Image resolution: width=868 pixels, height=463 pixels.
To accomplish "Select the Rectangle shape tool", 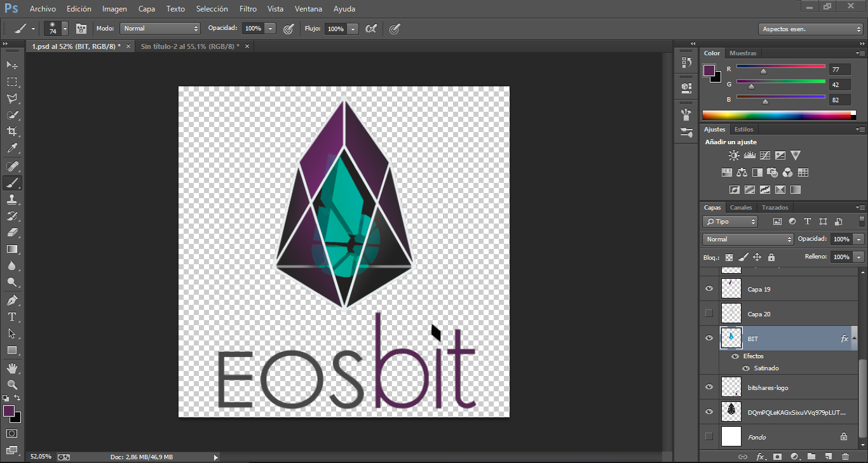I will [x=12, y=350].
